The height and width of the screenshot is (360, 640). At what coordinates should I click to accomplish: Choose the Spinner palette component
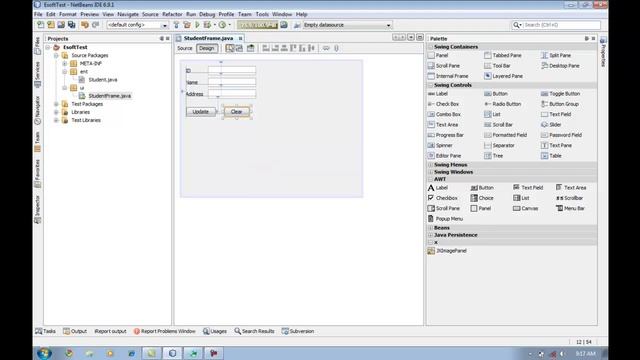point(440,145)
